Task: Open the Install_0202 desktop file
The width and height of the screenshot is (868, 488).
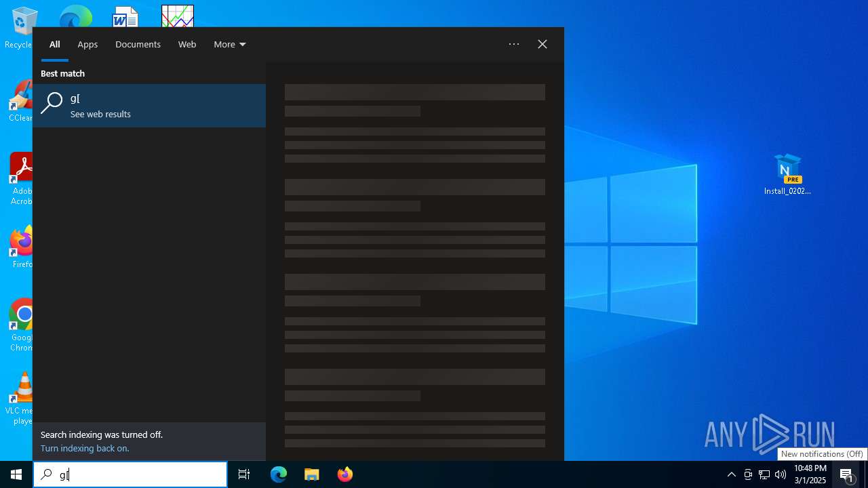Action: click(787, 175)
